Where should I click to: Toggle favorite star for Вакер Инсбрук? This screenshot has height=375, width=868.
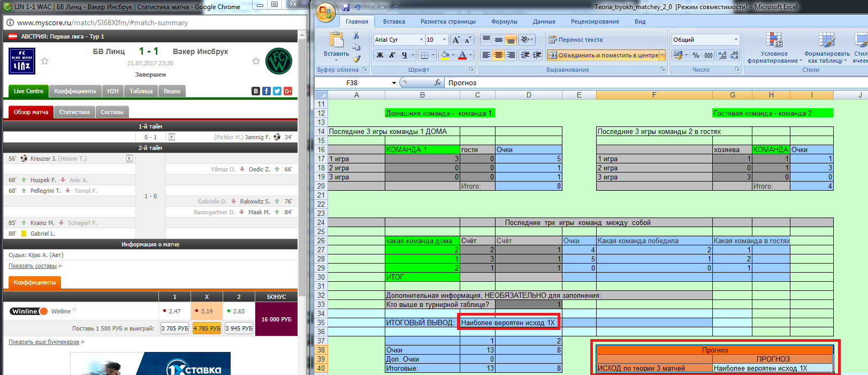[x=256, y=61]
